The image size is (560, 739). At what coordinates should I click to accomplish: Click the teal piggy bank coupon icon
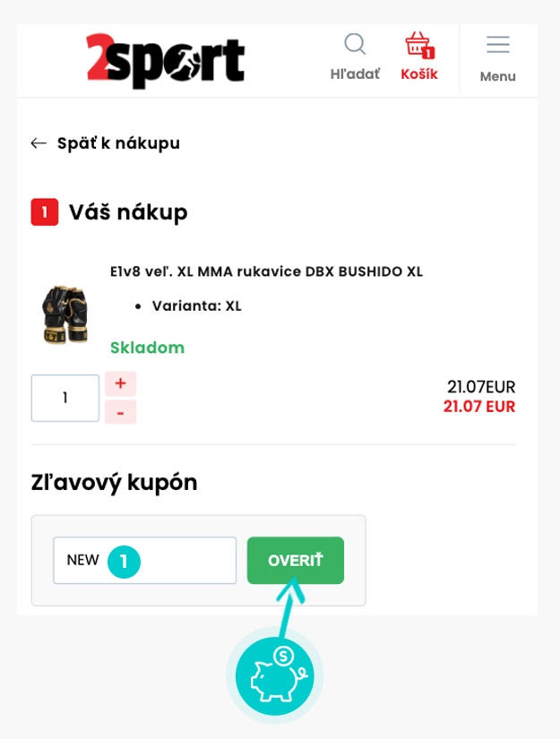(275, 676)
